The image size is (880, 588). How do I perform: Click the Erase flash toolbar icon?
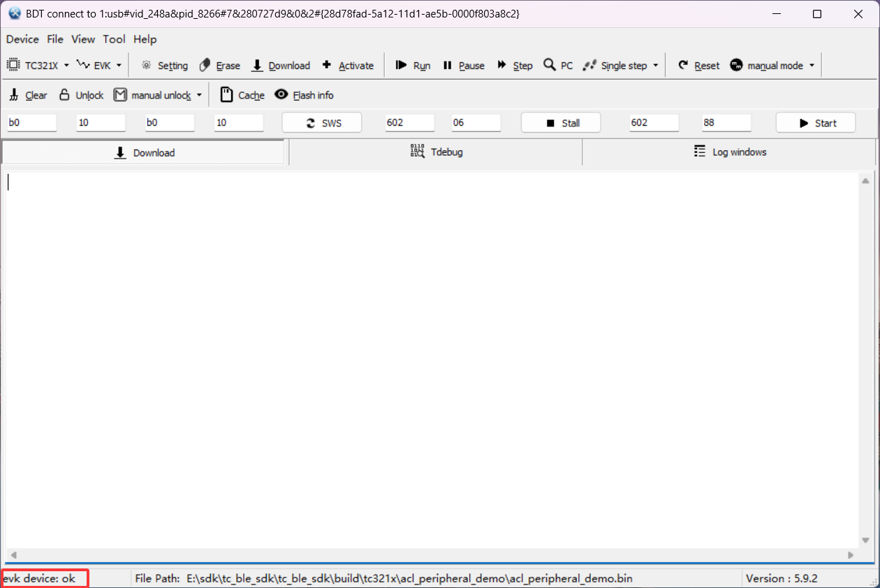coord(205,65)
